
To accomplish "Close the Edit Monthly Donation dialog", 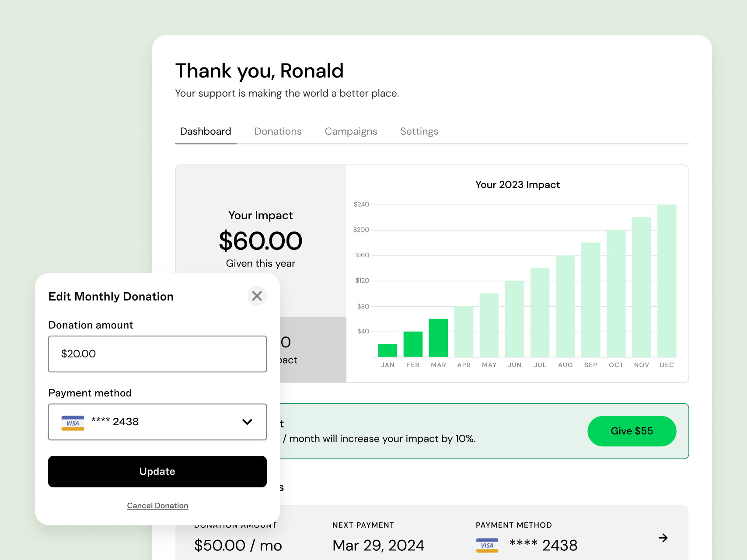I will point(257,296).
